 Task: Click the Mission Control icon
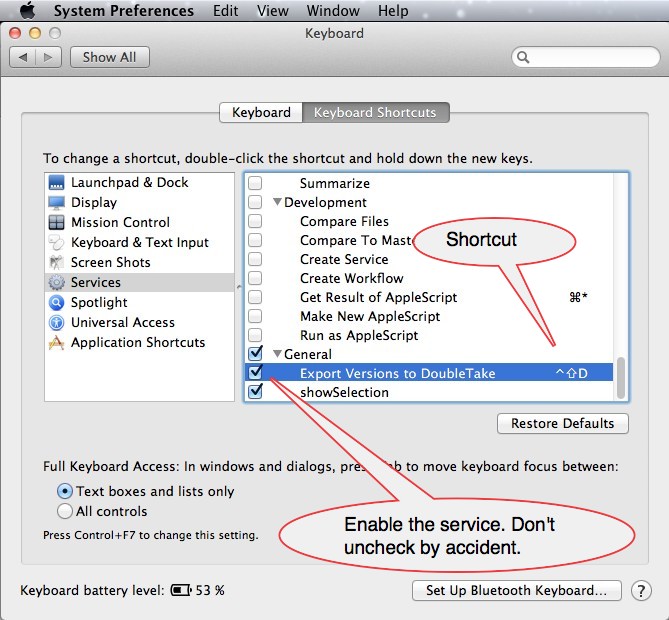(x=56, y=223)
